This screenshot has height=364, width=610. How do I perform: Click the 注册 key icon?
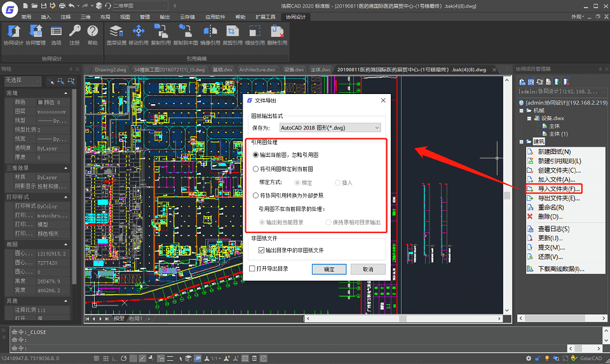pyautogui.click(x=74, y=34)
